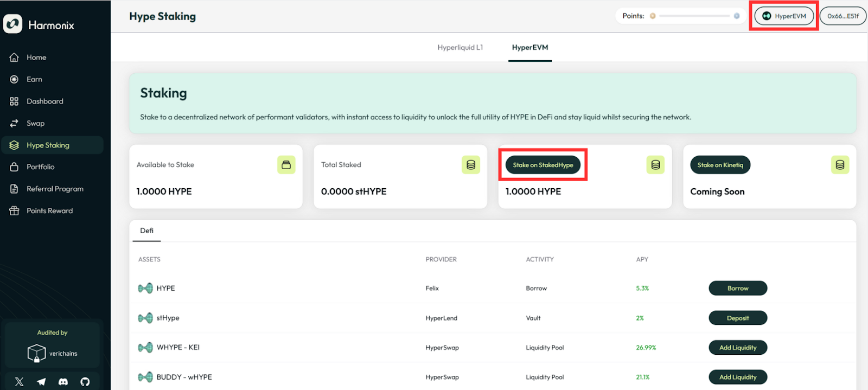Image resolution: width=868 pixels, height=390 pixels.
Task: Click the Points progress slider bar
Action: (694, 16)
